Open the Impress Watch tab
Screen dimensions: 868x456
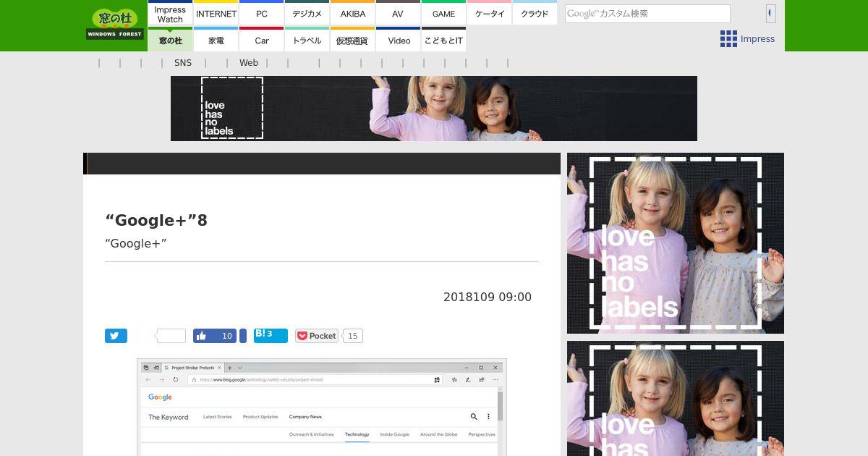pyautogui.click(x=170, y=13)
